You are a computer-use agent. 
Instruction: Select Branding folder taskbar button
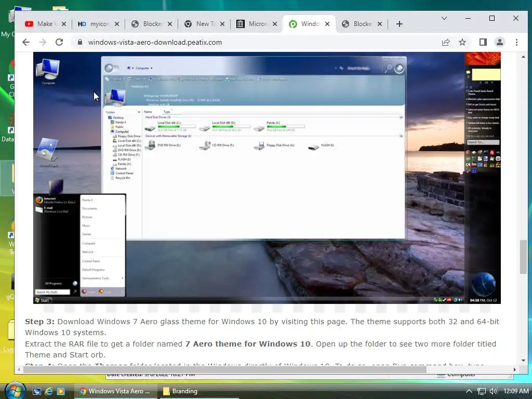[x=199, y=391]
